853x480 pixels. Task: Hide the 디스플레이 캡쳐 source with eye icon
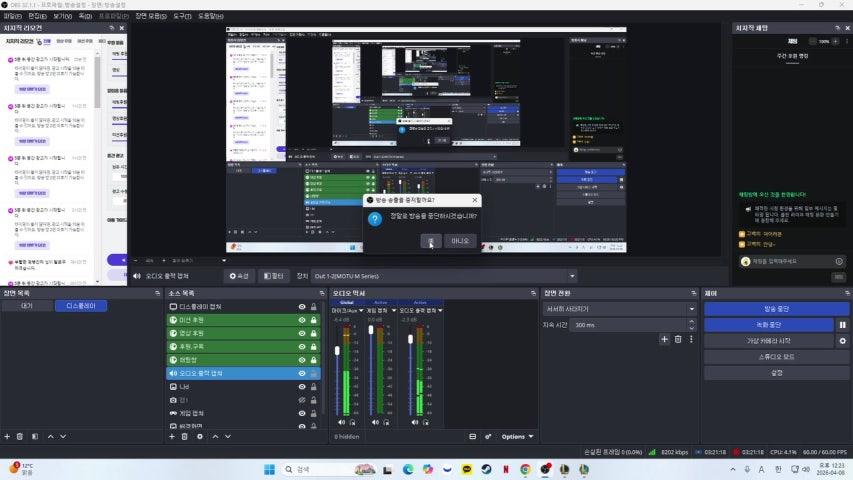(301, 307)
